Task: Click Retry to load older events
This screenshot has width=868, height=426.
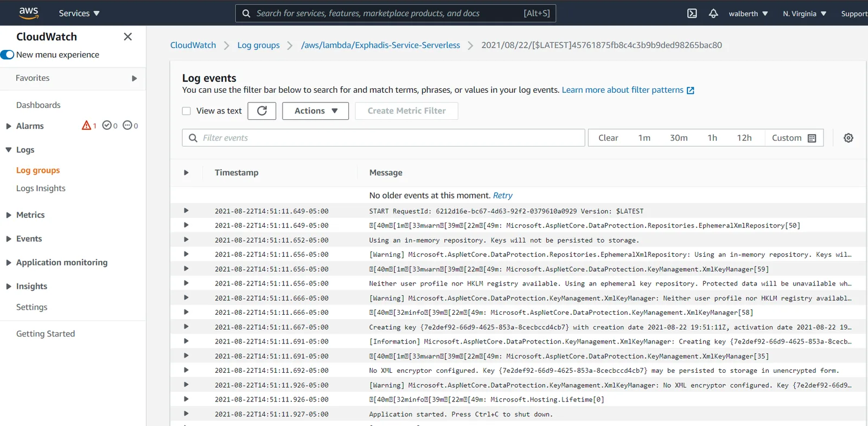Action: click(x=503, y=195)
